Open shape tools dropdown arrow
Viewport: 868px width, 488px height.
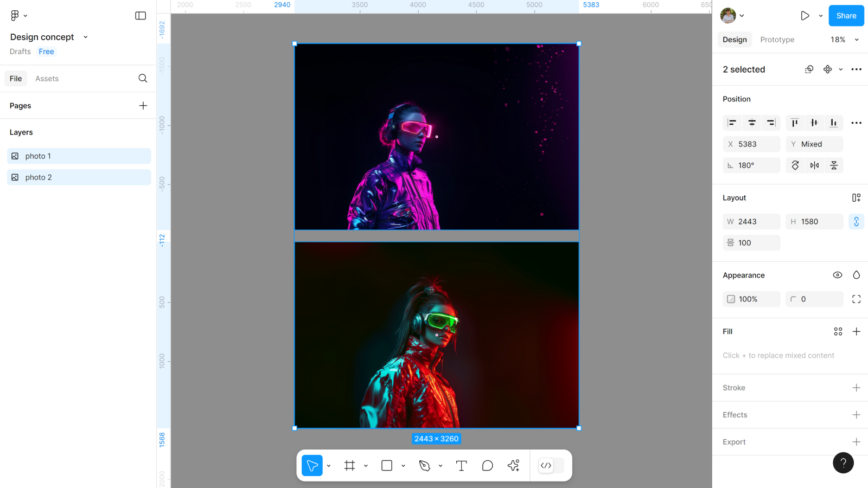click(x=403, y=466)
